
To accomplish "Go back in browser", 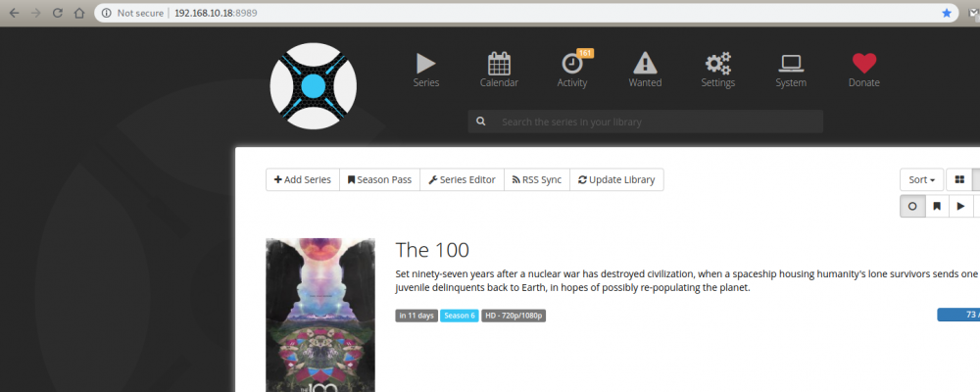I will pos(14,13).
